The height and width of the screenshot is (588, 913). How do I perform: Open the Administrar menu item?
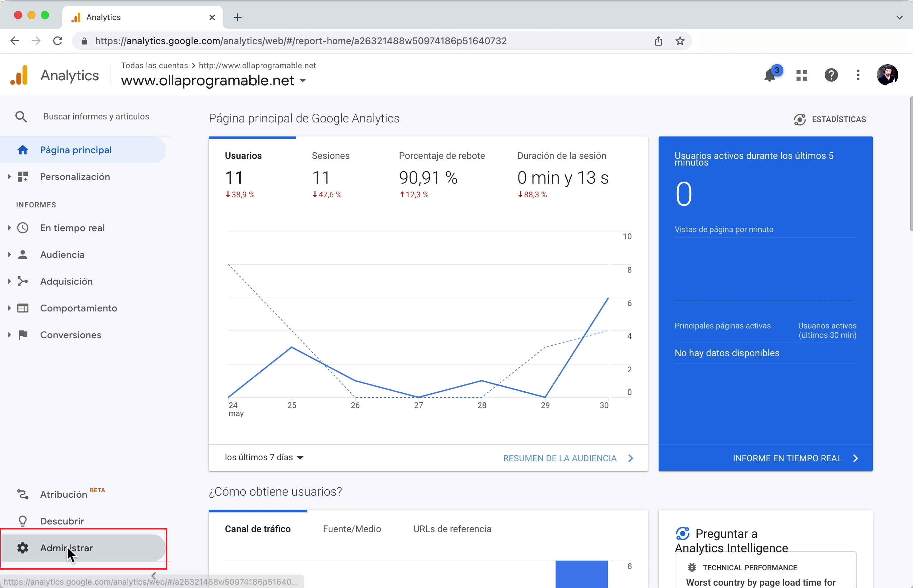(x=83, y=548)
